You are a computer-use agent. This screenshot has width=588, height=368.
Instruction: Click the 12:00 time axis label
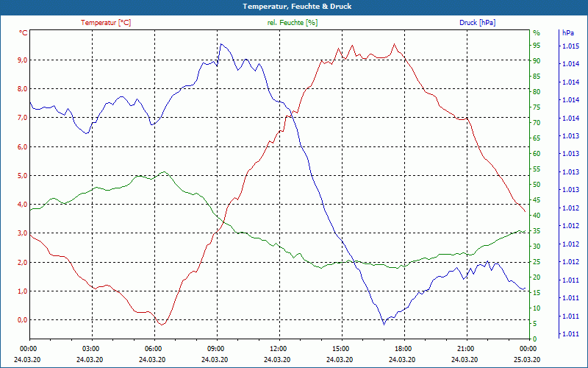pyautogui.click(x=279, y=349)
